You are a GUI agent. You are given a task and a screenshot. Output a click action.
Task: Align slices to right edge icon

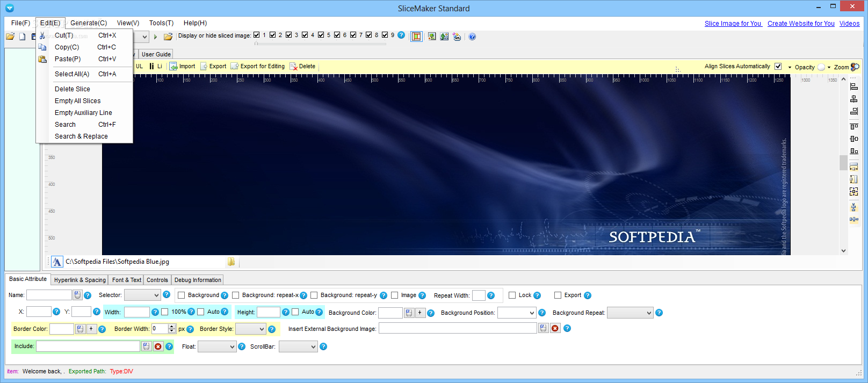(854, 111)
